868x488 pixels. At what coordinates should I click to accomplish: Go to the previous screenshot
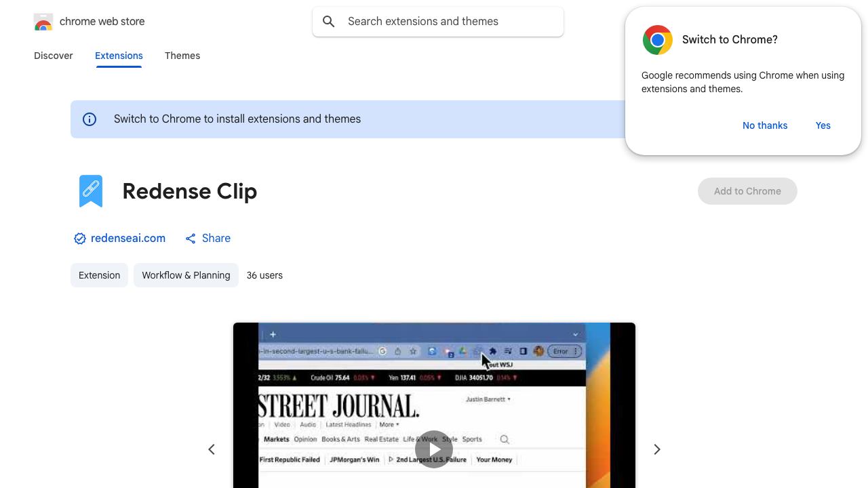pos(212,449)
